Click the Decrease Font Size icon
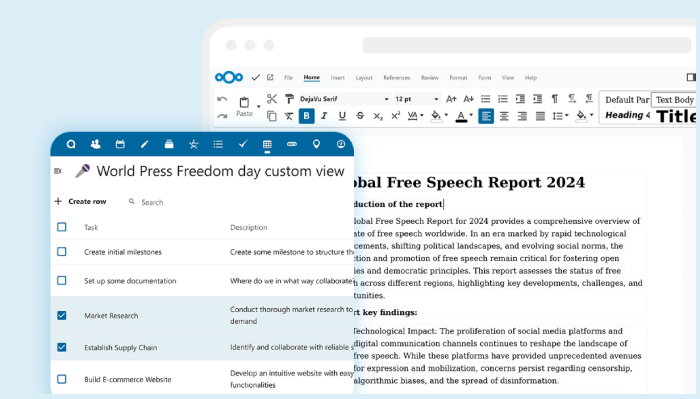 pyautogui.click(x=468, y=99)
